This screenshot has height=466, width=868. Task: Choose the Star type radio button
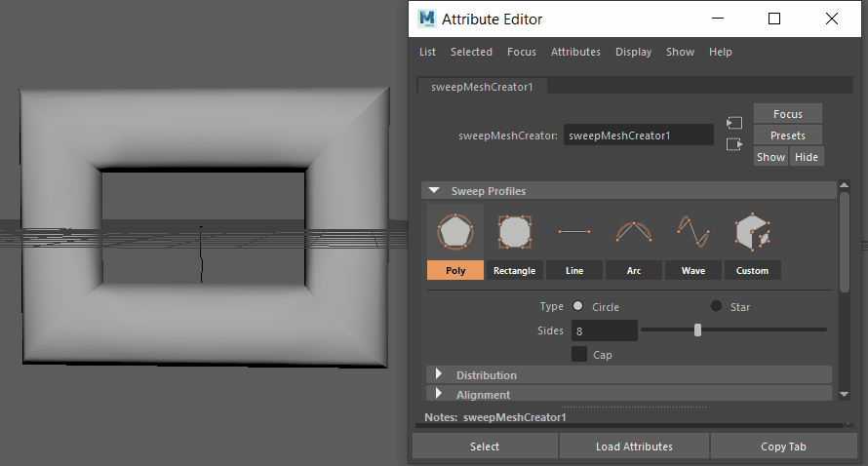pyautogui.click(x=716, y=306)
